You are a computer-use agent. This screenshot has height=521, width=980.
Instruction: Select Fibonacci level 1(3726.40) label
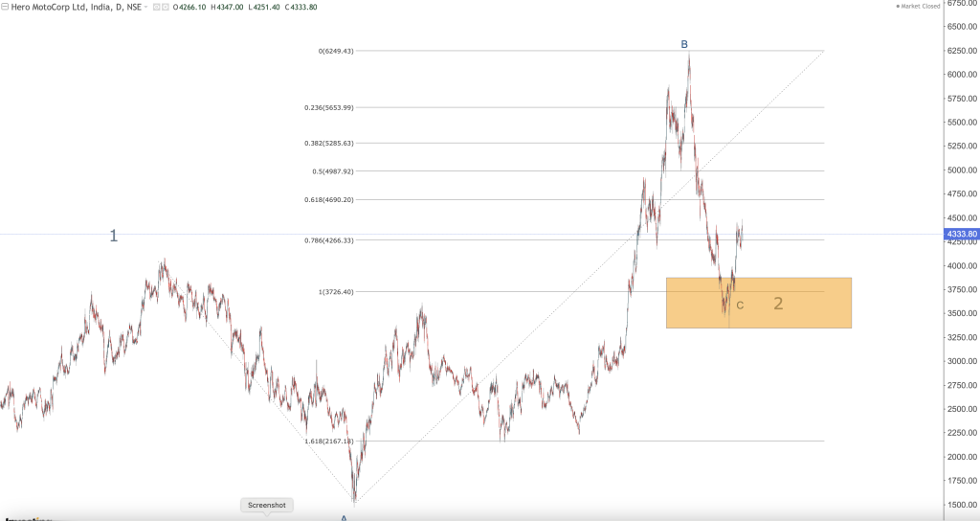pyautogui.click(x=336, y=292)
